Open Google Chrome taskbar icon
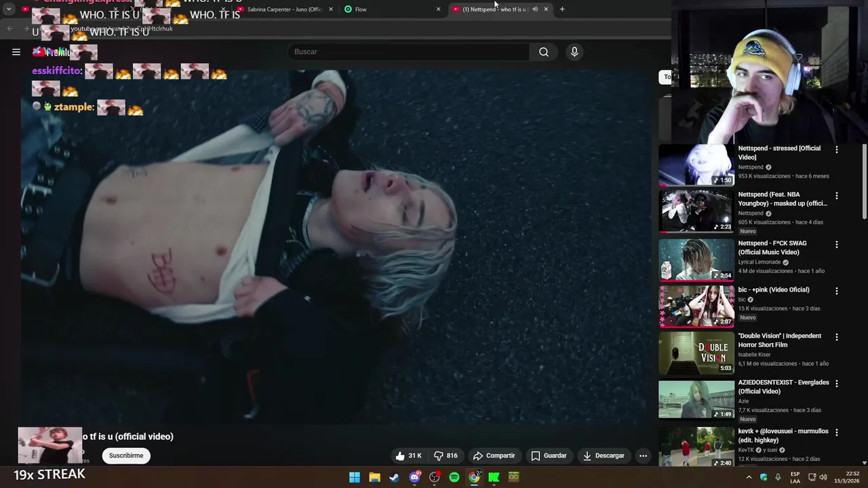 point(474,477)
